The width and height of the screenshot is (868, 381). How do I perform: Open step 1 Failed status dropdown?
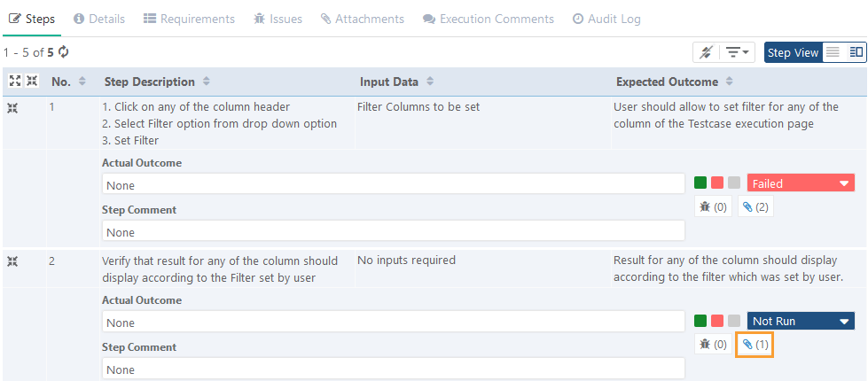coord(801,183)
